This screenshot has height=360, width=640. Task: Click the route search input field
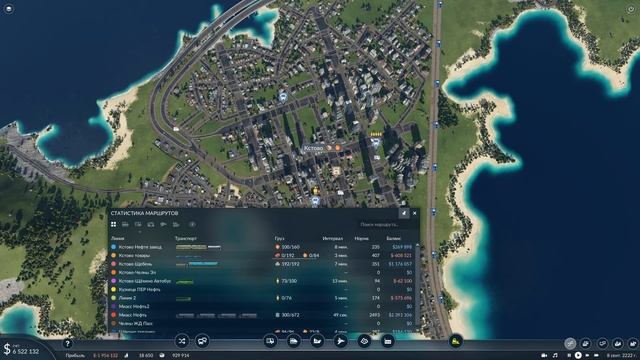click(x=386, y=224)
